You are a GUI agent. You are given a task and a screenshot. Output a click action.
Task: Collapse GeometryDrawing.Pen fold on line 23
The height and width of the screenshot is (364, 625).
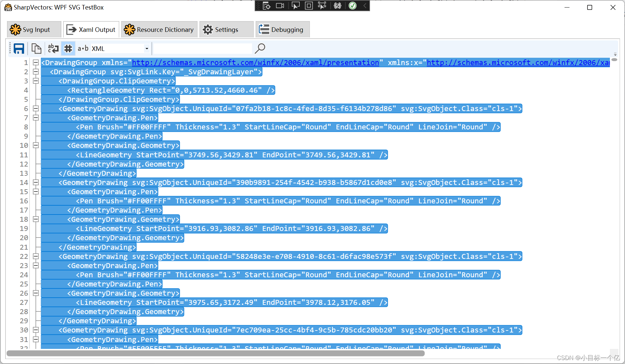[36, 265]
